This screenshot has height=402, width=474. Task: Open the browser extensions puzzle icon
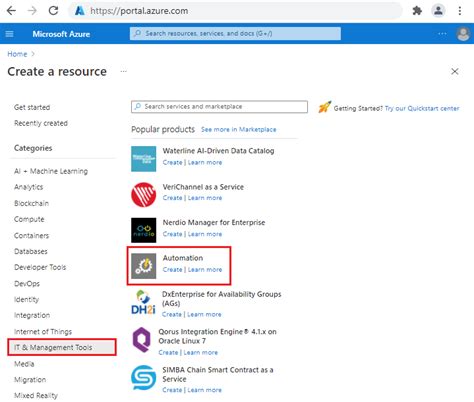coord(417,11)
